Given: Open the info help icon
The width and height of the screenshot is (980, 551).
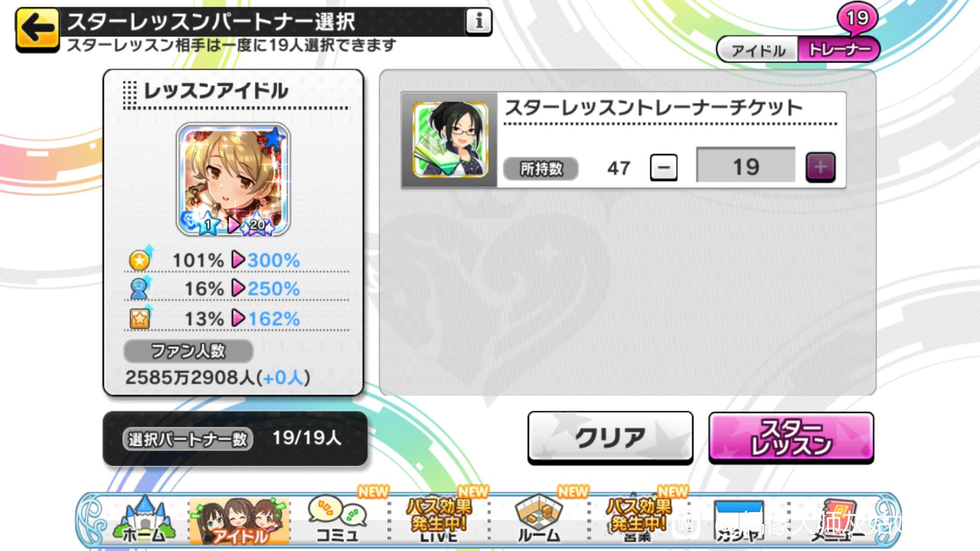Looking at the screenshot, I should pyautogui.click(x=479, y=21).
